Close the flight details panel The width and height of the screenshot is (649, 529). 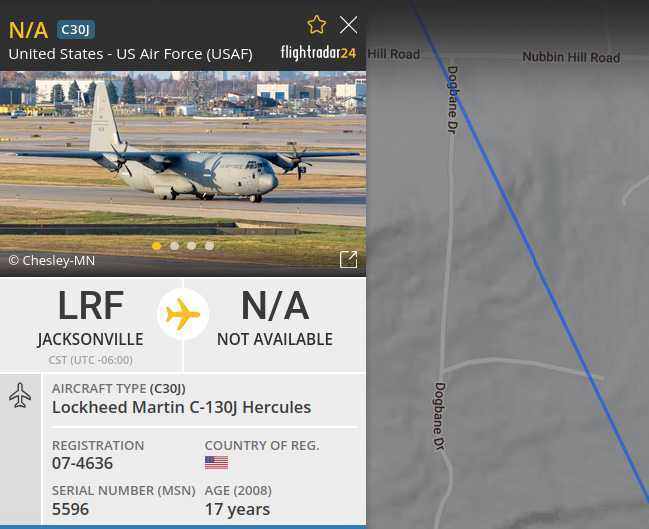[349, 25]
